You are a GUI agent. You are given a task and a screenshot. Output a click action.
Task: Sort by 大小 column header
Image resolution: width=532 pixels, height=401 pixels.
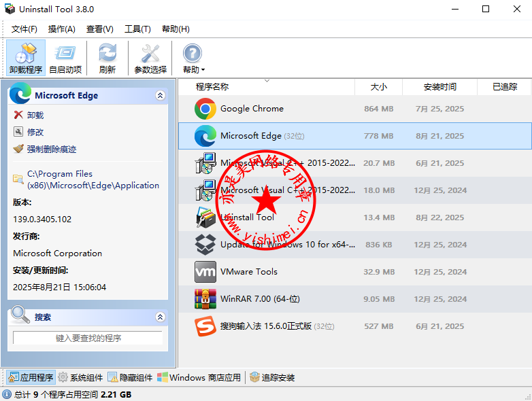coord(379,87)
